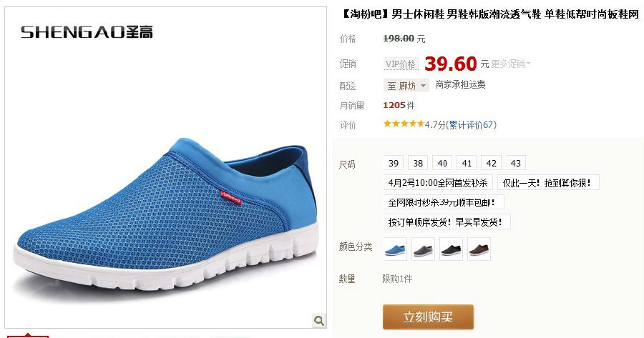Click the 立刻购买 buy now button
The image size is (644, 338).
(x=428, y=317)
